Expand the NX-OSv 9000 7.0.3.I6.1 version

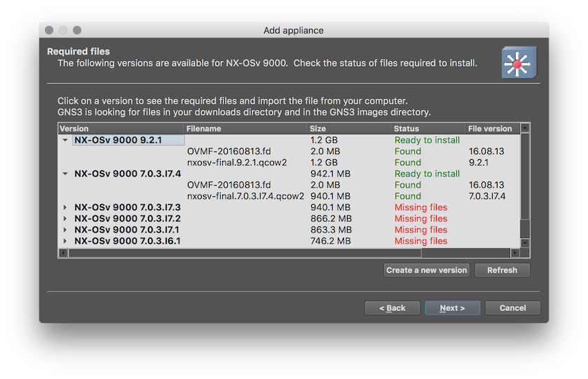coord(65,241)
